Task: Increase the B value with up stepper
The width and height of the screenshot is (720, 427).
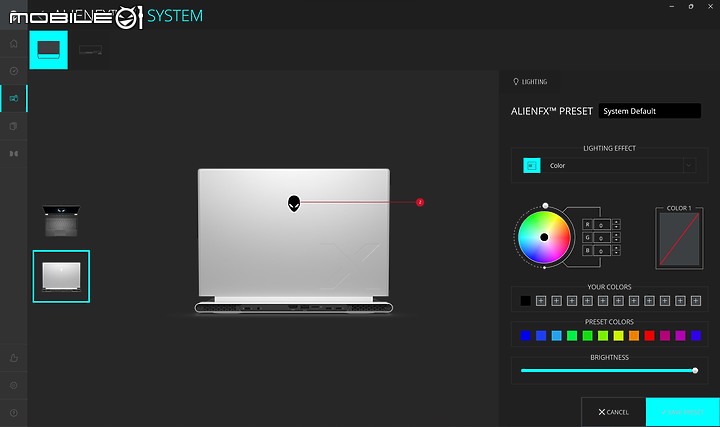Action: coord(616,247)
